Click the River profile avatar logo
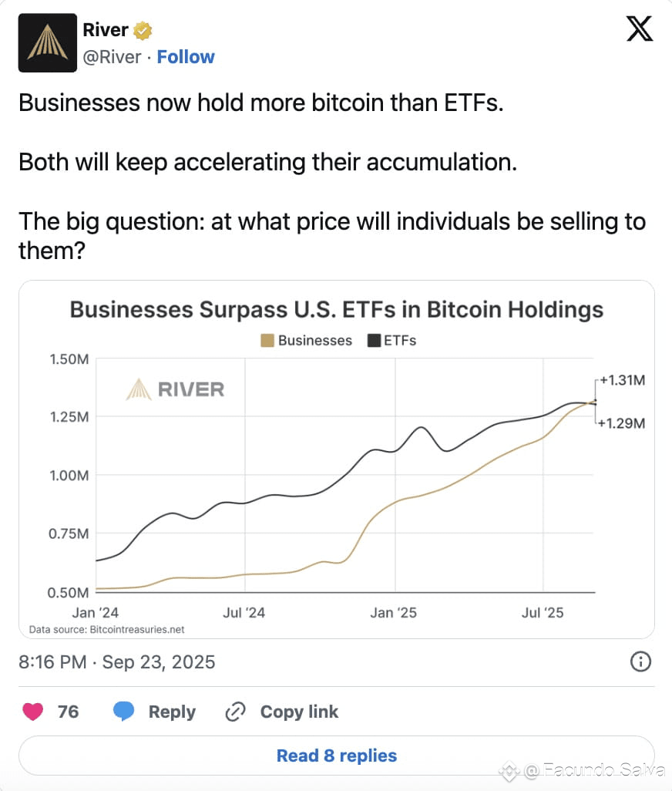Screen dimensions: 672x791 coord(47,43)
